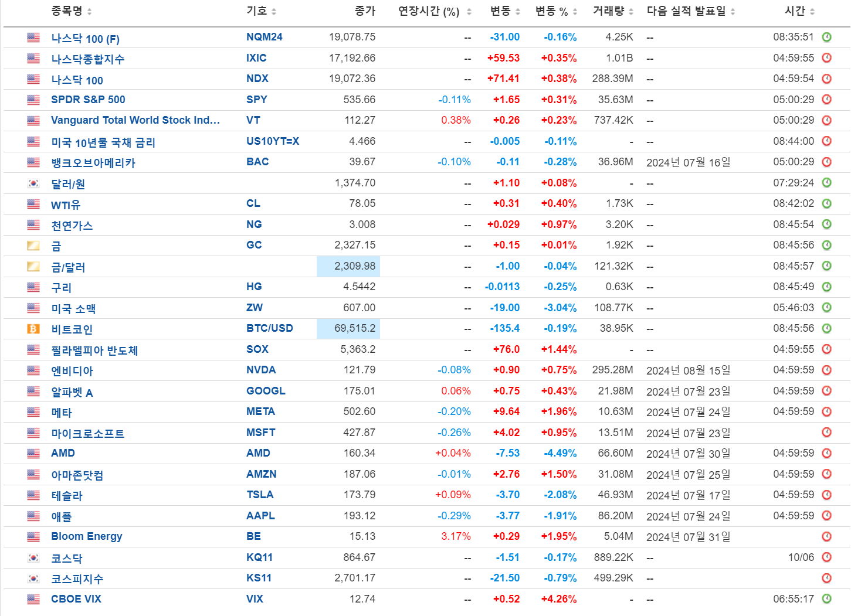This screenshot has height=616, width=851.
Task: Sort by 연장시간 (%) column header
Action: click(435, 11)
